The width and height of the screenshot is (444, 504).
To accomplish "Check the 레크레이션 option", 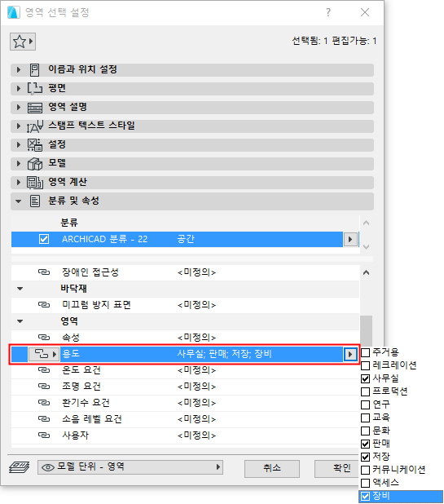I will point(365,365).
